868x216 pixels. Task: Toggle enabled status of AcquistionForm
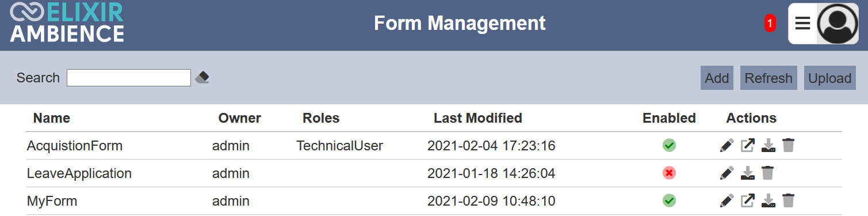[669, 145]
